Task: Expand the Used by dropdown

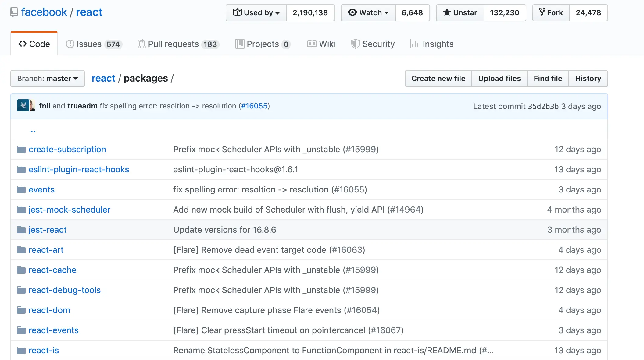Action: point(256,13)
